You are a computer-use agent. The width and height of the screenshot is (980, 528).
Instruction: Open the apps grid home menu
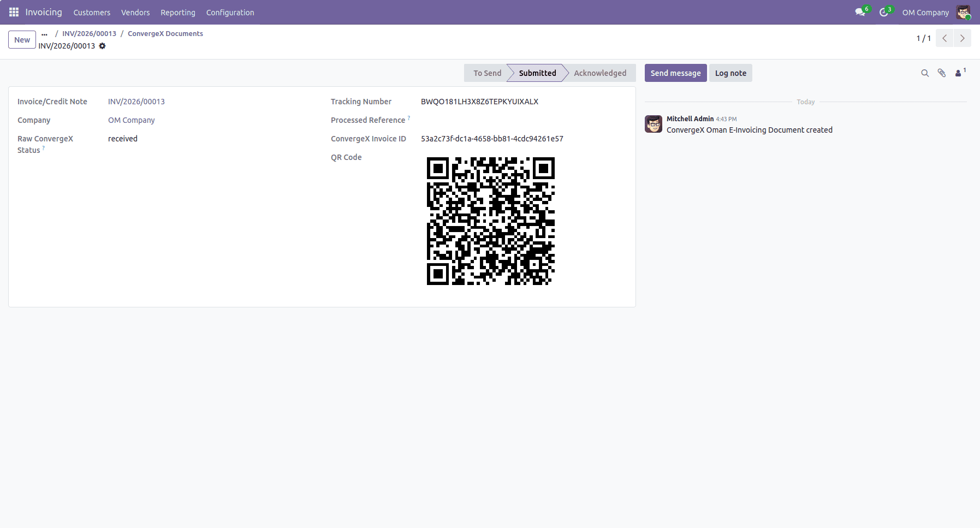(x=14, y=12)
